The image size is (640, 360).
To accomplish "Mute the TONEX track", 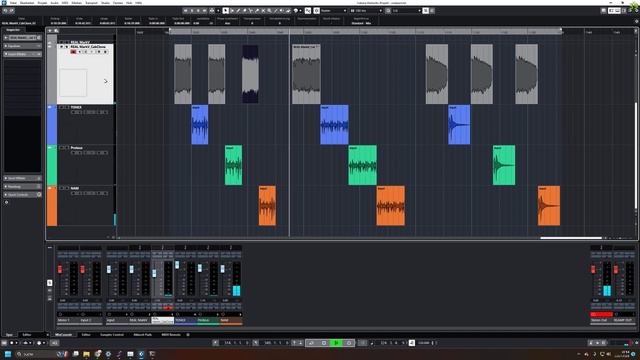I will [61, 107].
